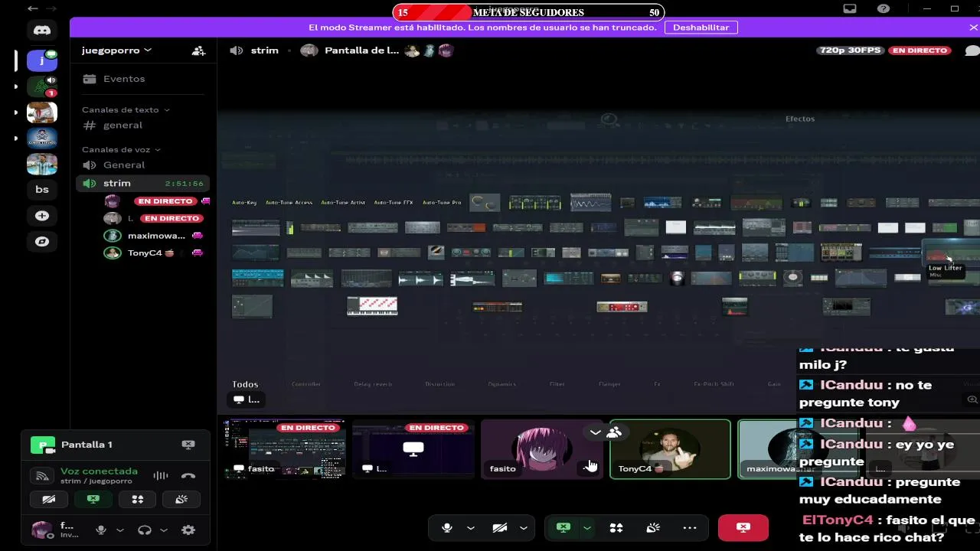Open the Argentina jersey server icon
Image resolution: width=980 pixels, height=551 pixels.
tap(42, 164)
